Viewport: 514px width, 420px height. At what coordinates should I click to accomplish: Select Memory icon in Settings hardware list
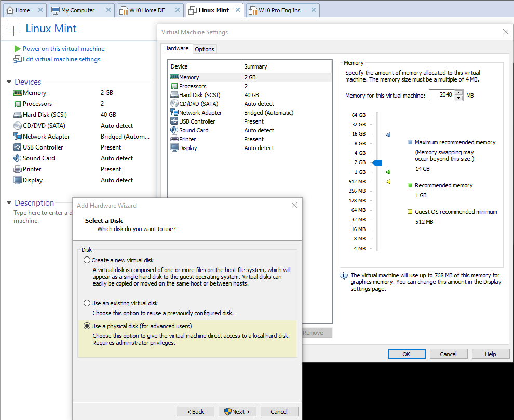click(x=174, y=77)
